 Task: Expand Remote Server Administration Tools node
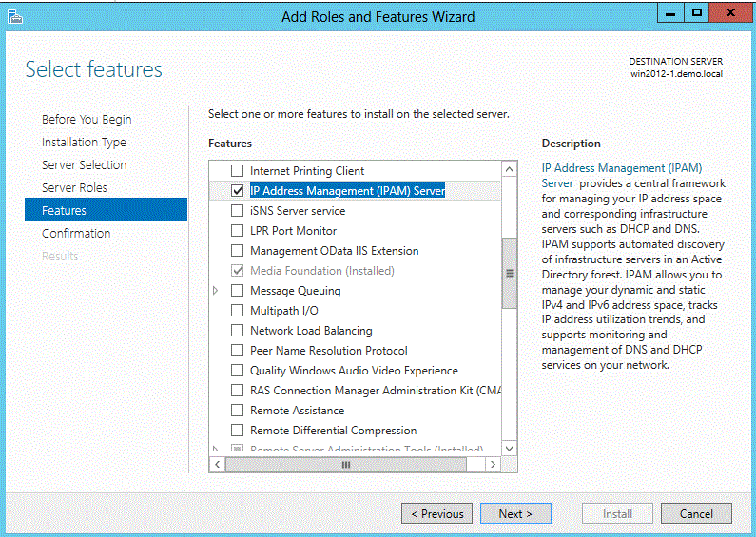point(216,449)
